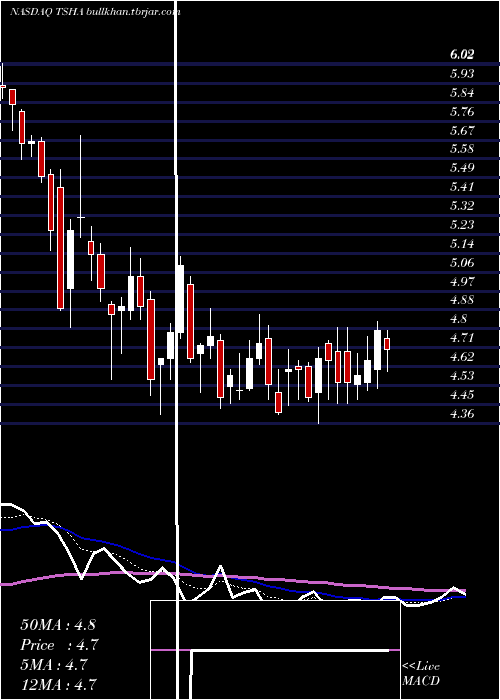
Task: Click the 4.36 bottom price label
Action: pyautogui.click(x=462, y=414)
